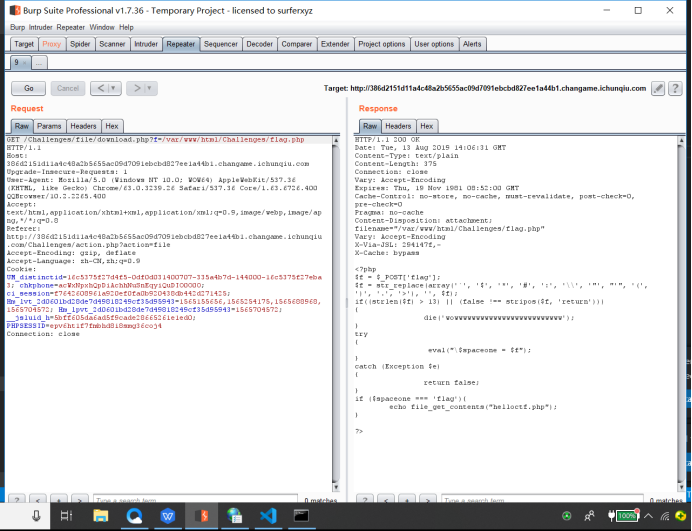The image size is (692, 531).
Task: Switch Request view to Hex tab
Action: 112,126
